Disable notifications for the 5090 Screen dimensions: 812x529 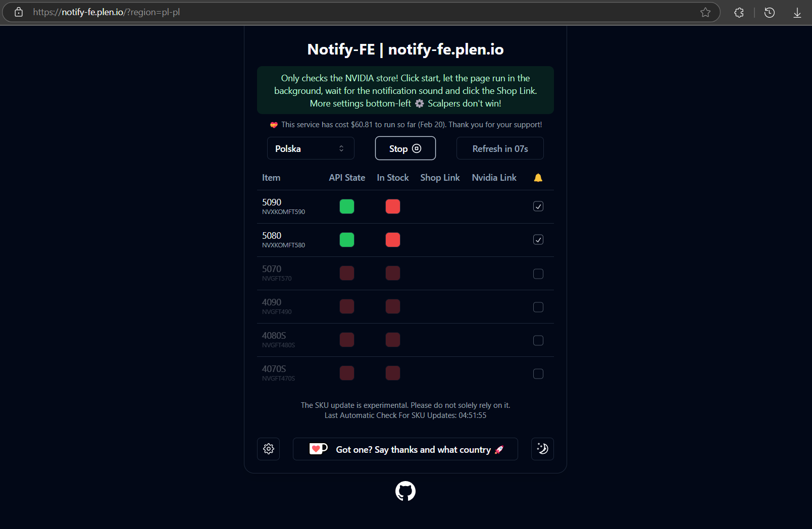pos(538,206)
